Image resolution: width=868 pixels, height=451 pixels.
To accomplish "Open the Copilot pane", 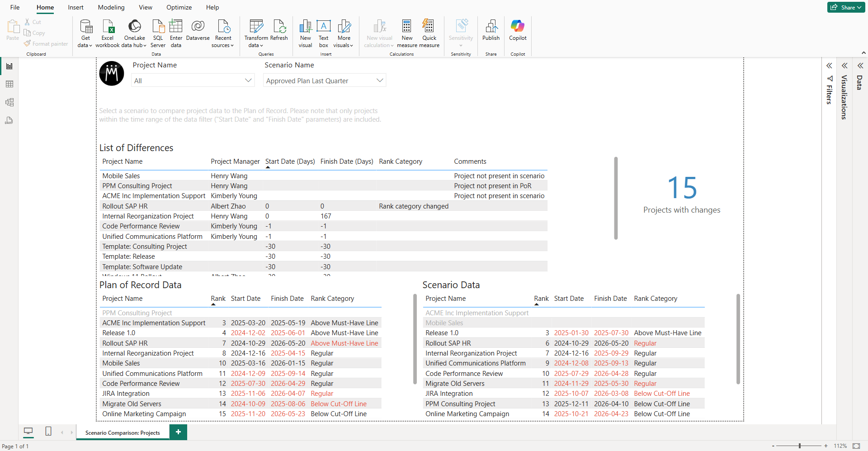I will (x=518, y=30).
